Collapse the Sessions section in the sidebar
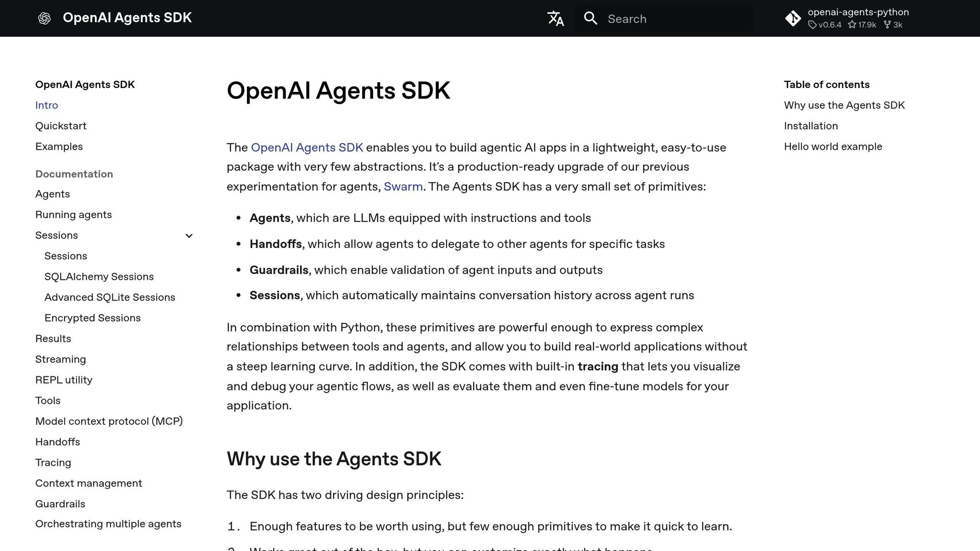 pos(189,235)
